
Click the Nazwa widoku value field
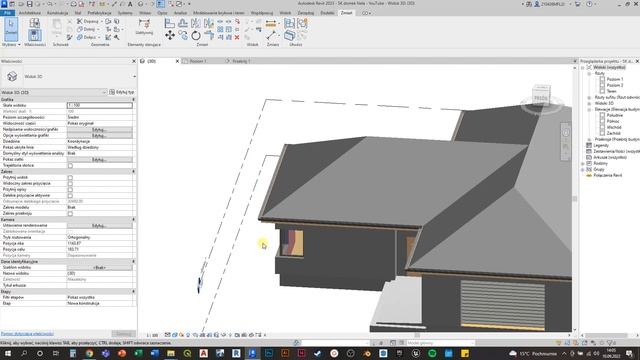pyautogui.click(x=100, y=273)
